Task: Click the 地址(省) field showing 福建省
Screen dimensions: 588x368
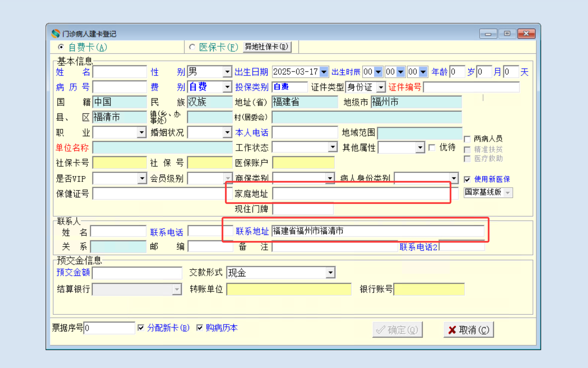Action: point(305,102)
